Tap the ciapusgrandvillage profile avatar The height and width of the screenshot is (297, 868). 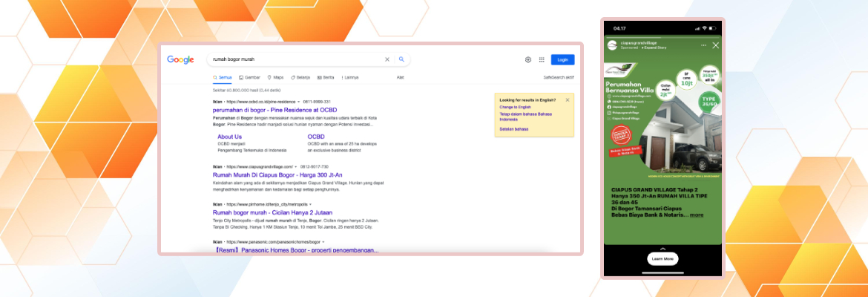(x=612, y=45)
